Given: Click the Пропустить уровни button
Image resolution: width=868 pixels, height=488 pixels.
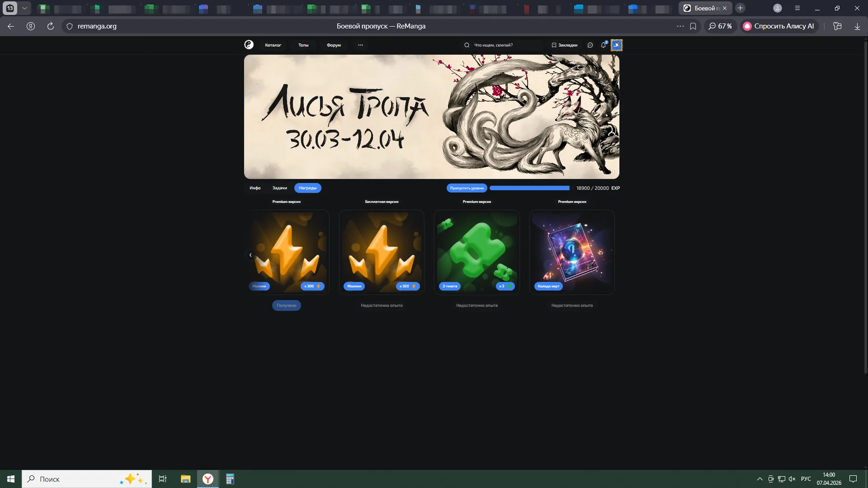Looking at the screenshot, I should tap(466, 188).
